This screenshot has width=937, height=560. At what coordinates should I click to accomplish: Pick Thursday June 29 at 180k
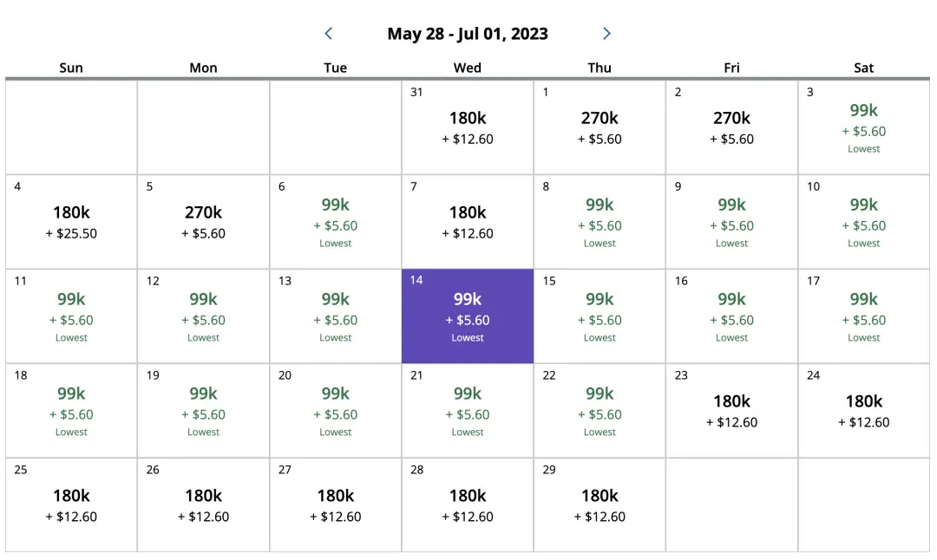[x=600, y=505]
